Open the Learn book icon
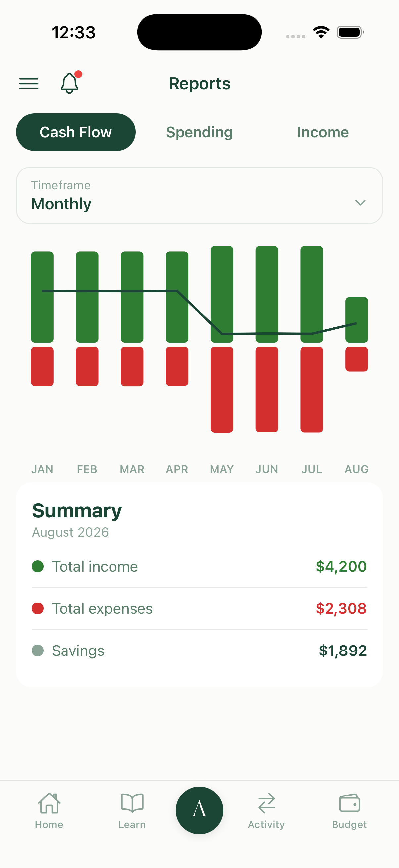The height and width of the screenshot is (868, 399). 132,803
